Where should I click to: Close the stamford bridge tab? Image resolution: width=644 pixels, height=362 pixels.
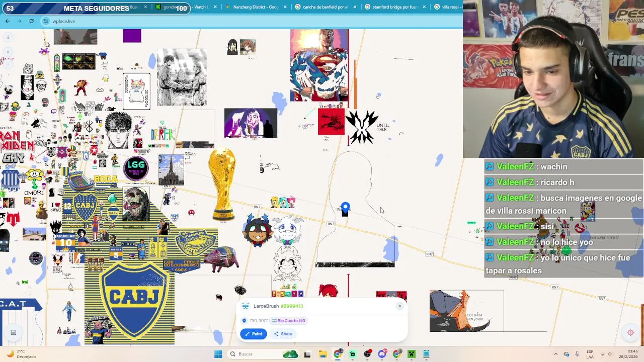[424, 7]
